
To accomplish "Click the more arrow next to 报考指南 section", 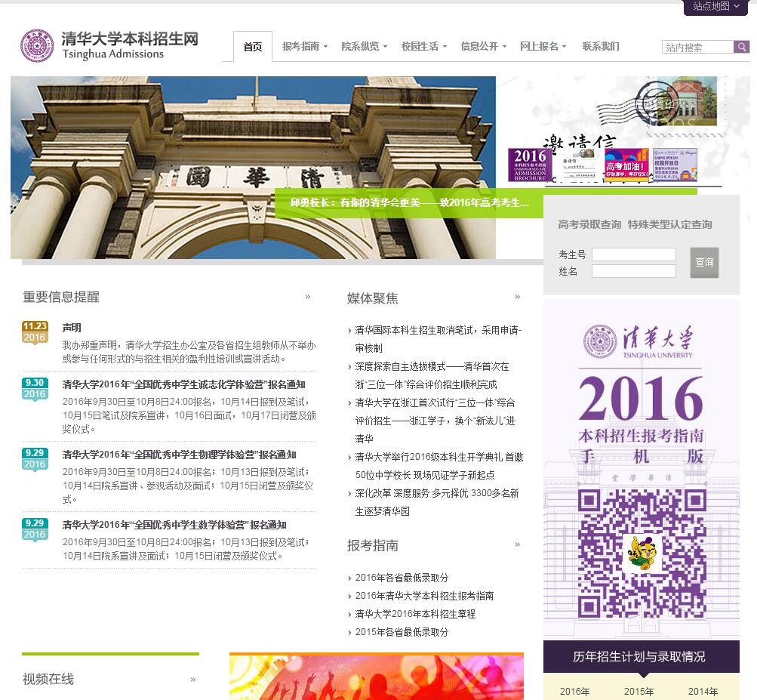I will pyautogui.click(x=518, y=544).
